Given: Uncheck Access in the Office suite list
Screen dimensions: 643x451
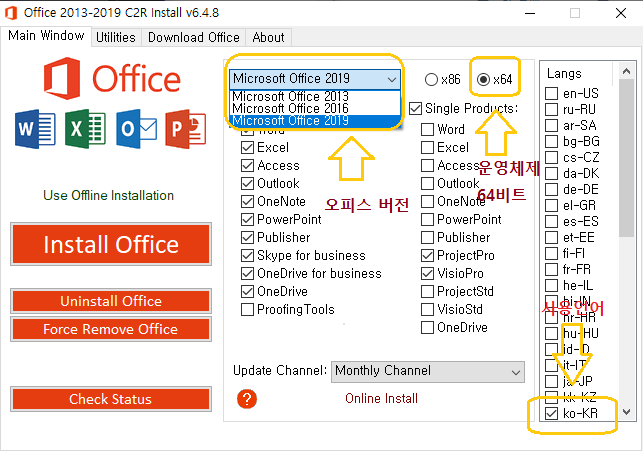Looking at the screenshot, I should point(247,166).
